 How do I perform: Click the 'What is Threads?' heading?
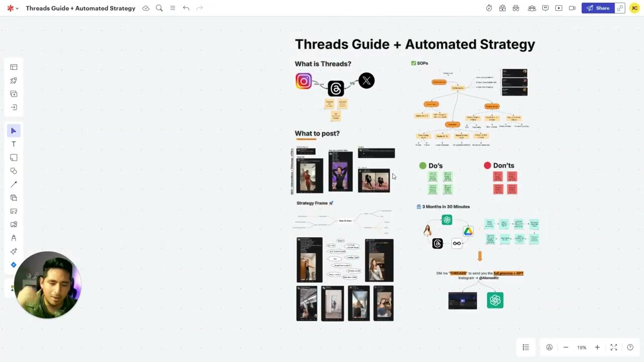[323, 64]
